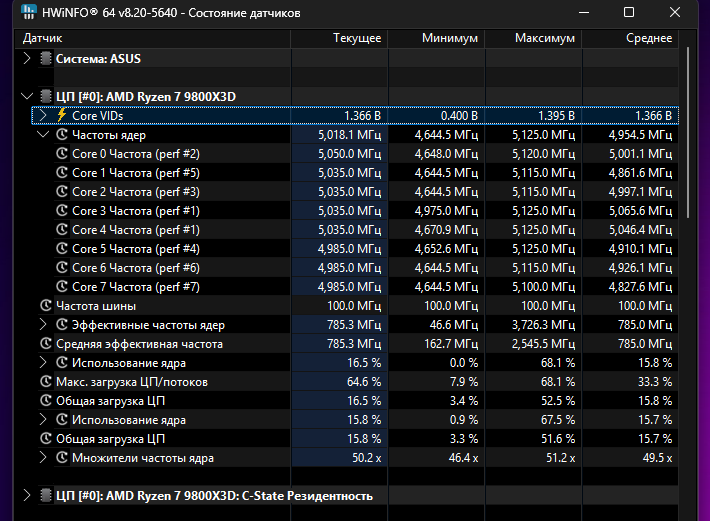Click the clock icon beside Эффективные частоты ядер
The image size is (710, 521).
pyautogui.click(x=62, y=325)
